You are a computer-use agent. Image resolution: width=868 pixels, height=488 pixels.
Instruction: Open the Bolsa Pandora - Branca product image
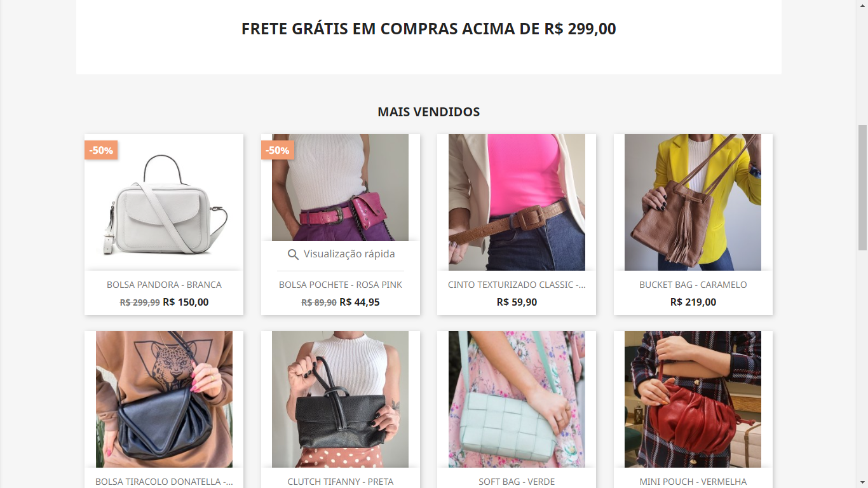click(164, 202)
